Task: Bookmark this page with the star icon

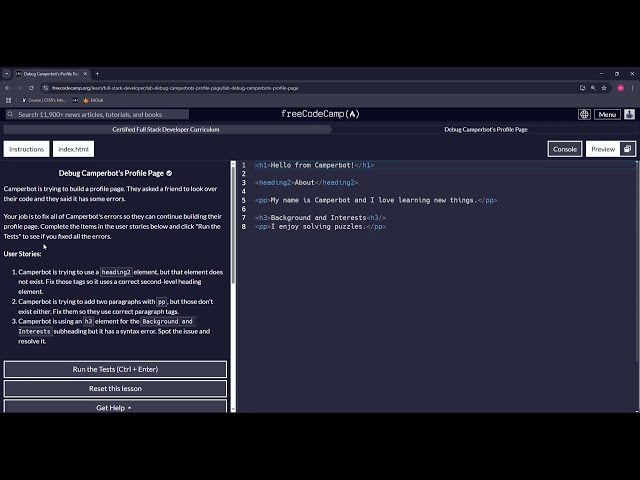Action: pyautogui.click(x=604, y=88)
